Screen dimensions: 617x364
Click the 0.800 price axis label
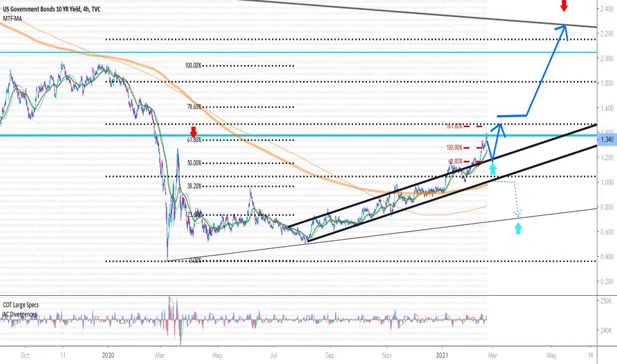pyautogui.click(x=607, y=207)
